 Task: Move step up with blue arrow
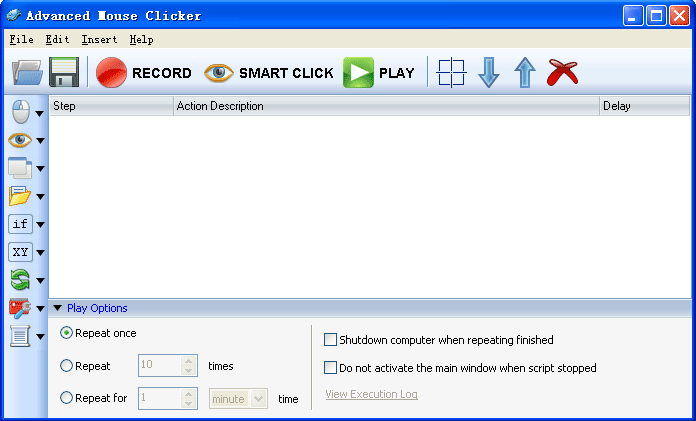525,73
